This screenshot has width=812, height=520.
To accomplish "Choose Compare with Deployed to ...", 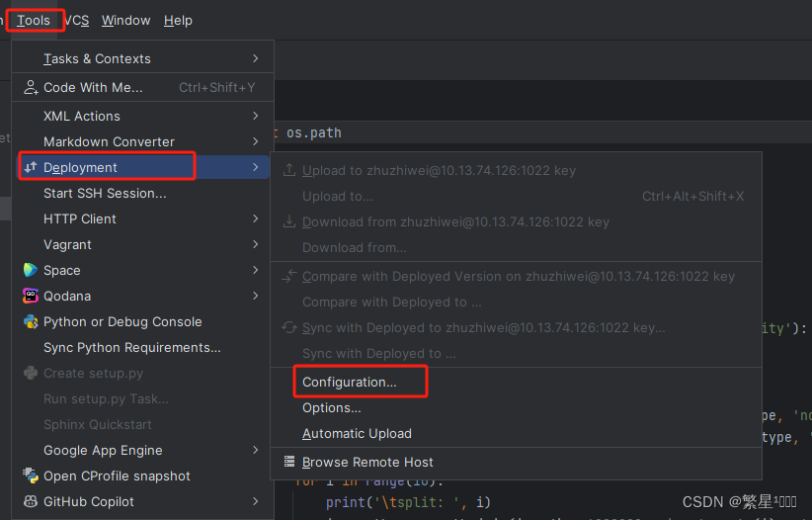I will 516,302.
